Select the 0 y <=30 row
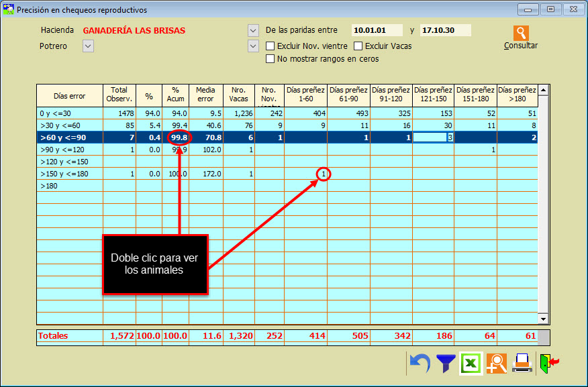Image resolution: width=588 pixels, height=387 pixels. pyautogui.click(x=69, y=113)
